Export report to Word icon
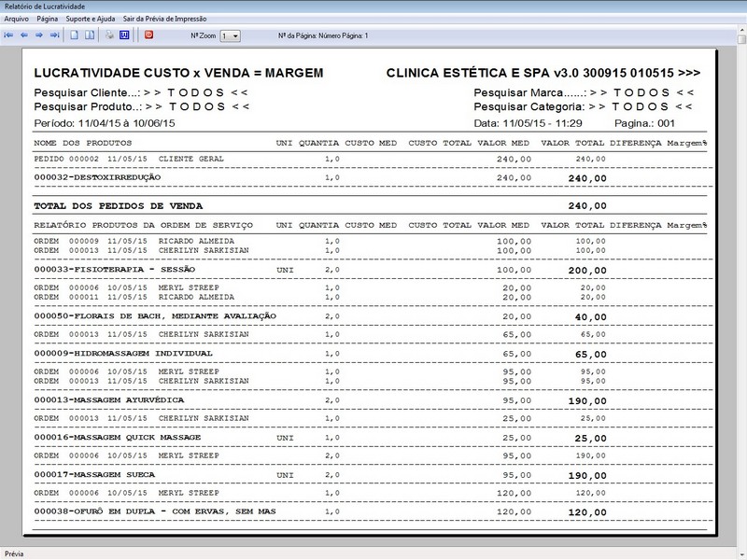Viewport: 747px width, 560px height. pyautogui.click(x=124, y=35)
